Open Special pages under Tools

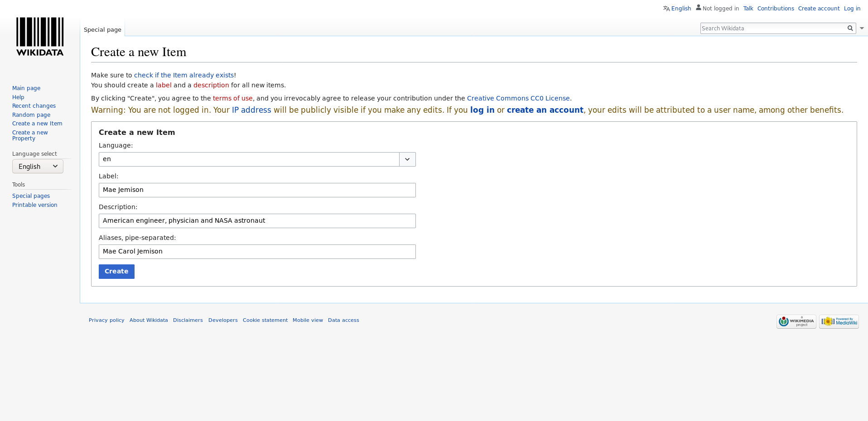(31, 196)
